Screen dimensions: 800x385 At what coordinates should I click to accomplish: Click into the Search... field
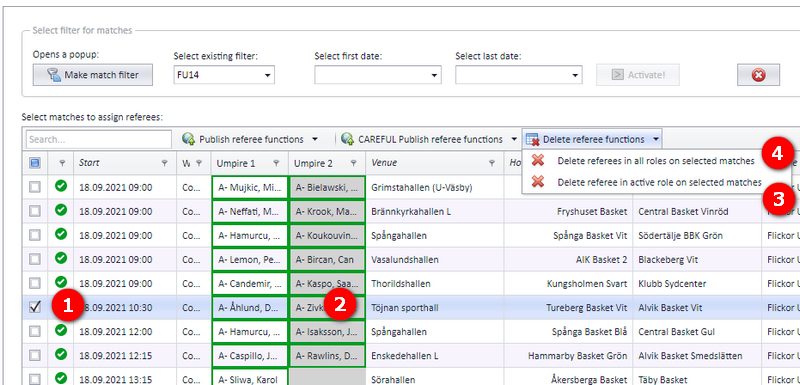click(x=98, y=139)
